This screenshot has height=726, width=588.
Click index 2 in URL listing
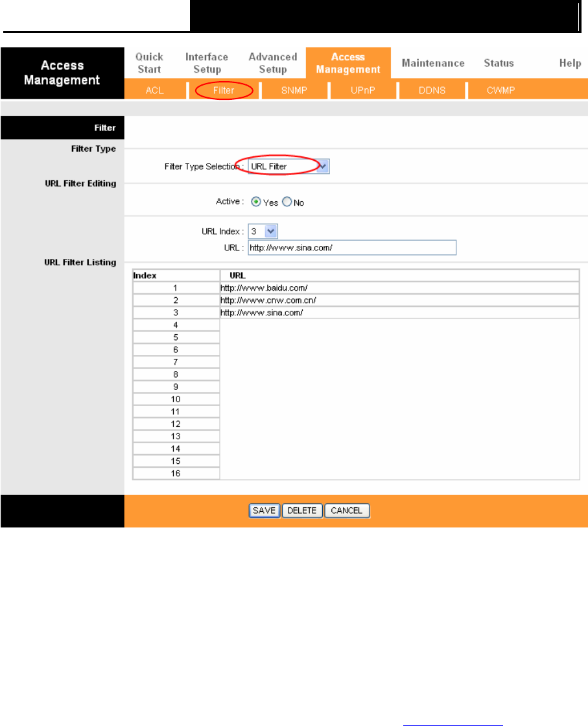pos(176,300)
